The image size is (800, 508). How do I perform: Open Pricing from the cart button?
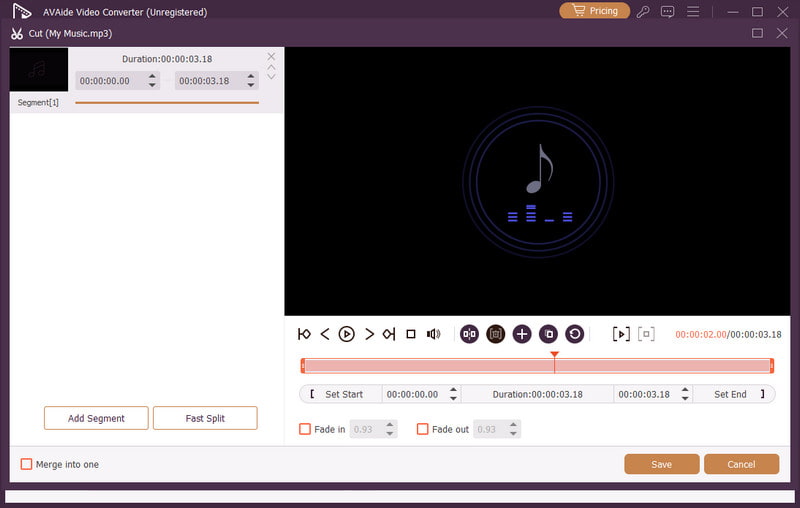point(594,11)
